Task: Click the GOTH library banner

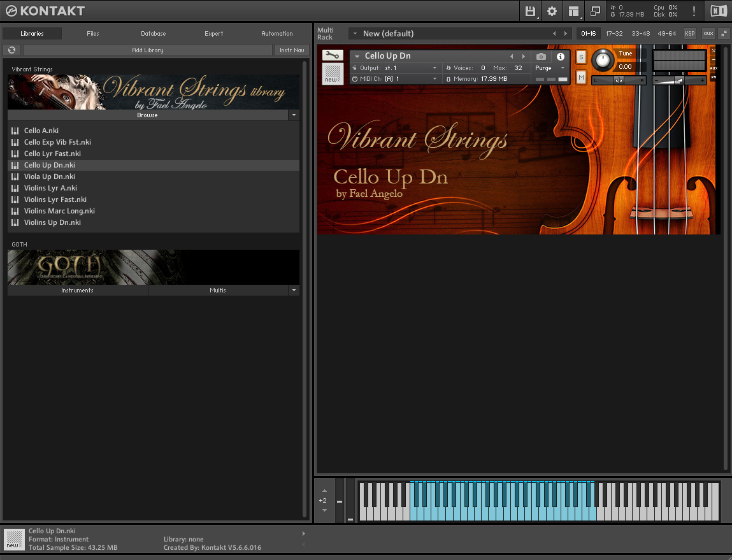Action: point(154,268)
